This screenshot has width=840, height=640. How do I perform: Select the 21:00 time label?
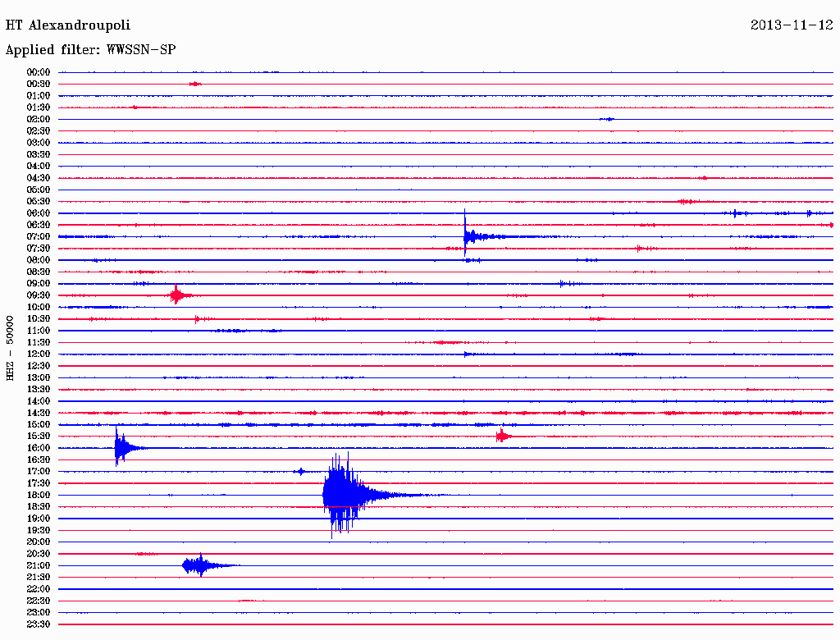point(39,565)
